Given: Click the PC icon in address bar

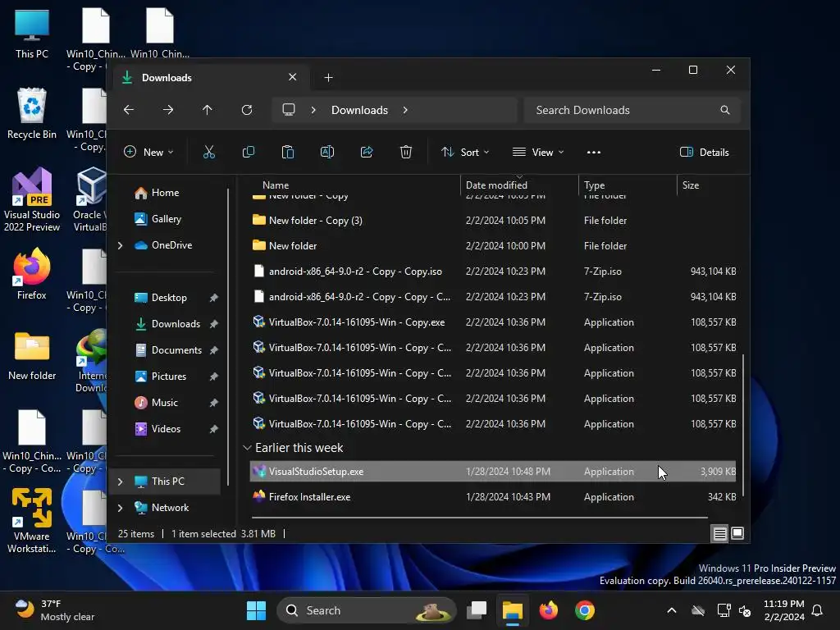Looking at the screenshot, I should (x=289, y=110).
